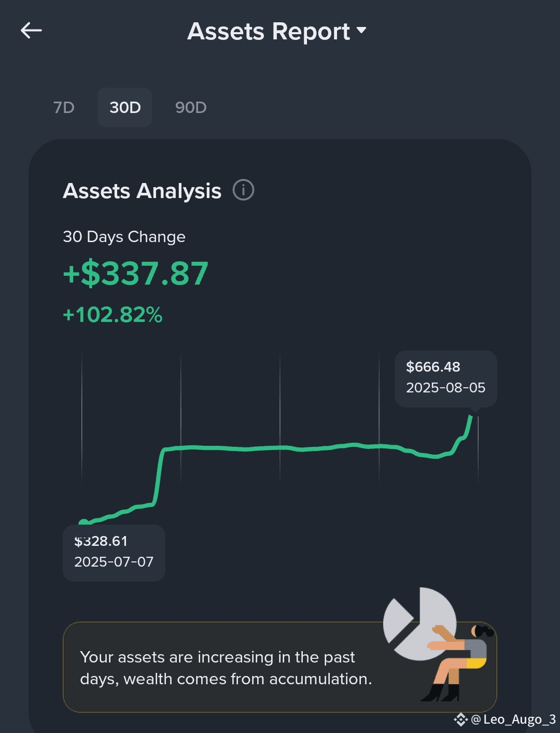Tap the 30 Days Change label
The image size is (560, 733).
click(x=124, y=236)
